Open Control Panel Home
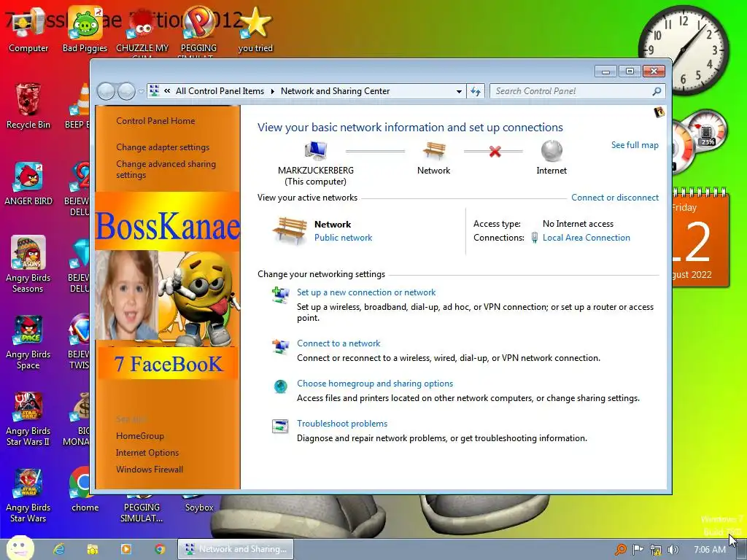Screen dimensions: 747x560 pos(155,121)
